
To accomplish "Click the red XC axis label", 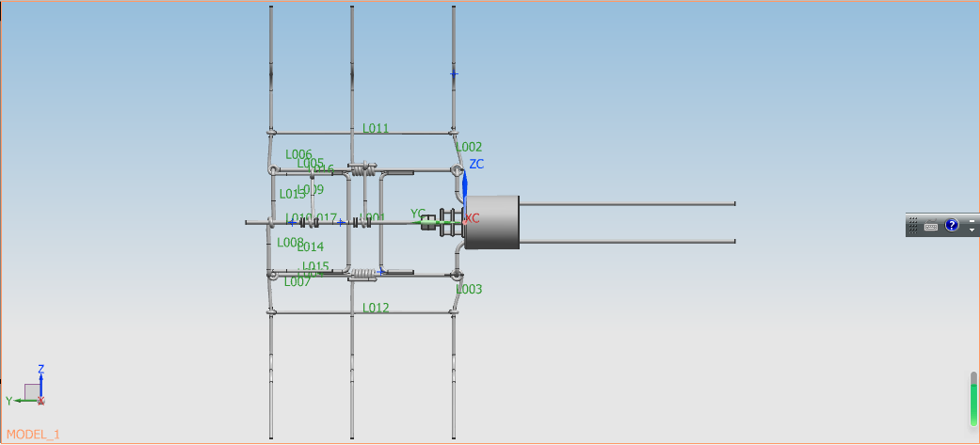I will pyautogui.click(x=472, y=218).
